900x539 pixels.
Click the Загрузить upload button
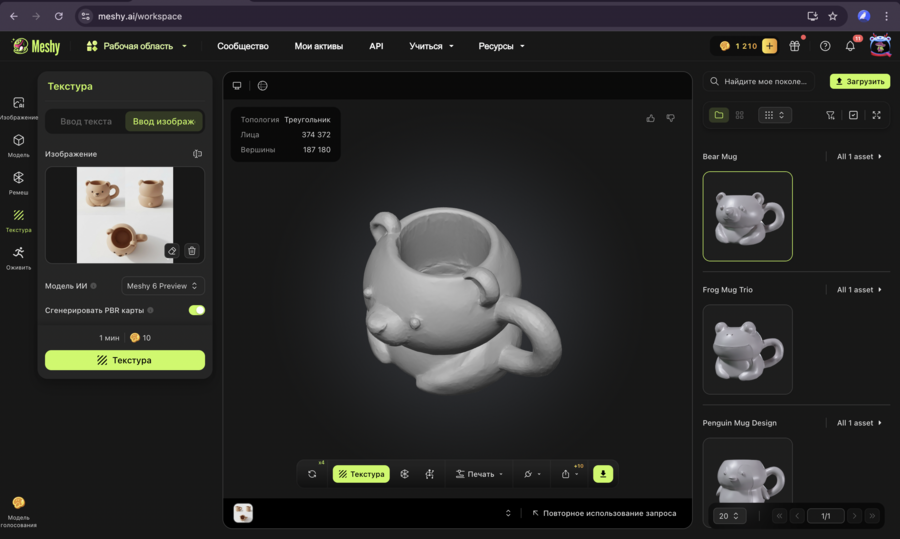pyautogui.click(x=860, y=81)
